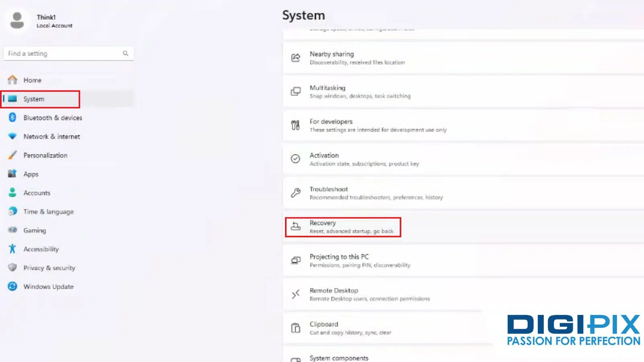Screen dimensions: 644x362
Task: Click the search magnifier icon
Action: pos(126,53)
